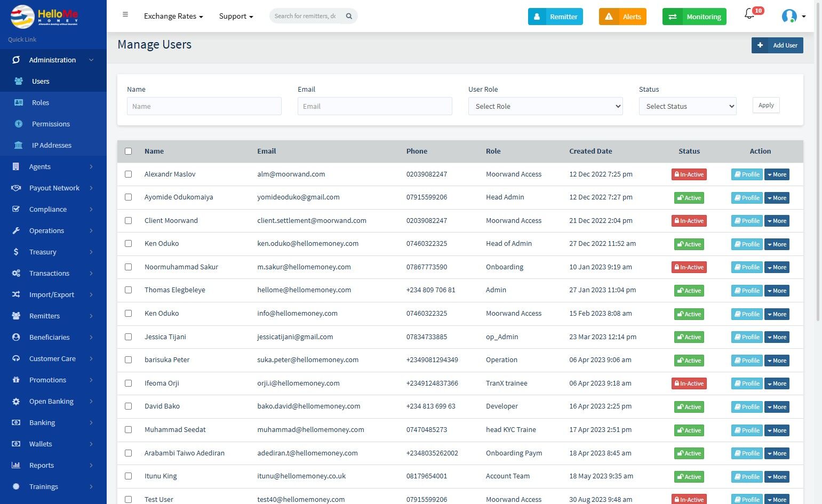Click the Name filter input field
The image size is (822, 504).
click(204, 106)
